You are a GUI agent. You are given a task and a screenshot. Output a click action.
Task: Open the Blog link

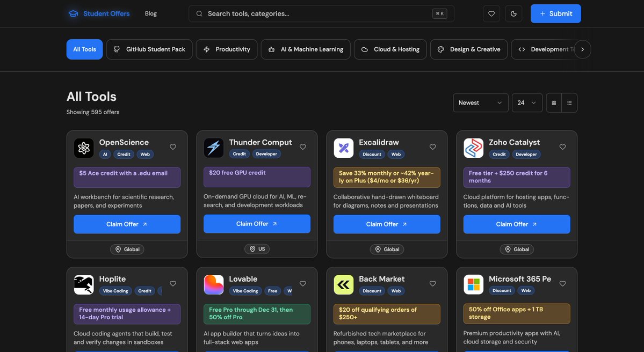[151, 13]
